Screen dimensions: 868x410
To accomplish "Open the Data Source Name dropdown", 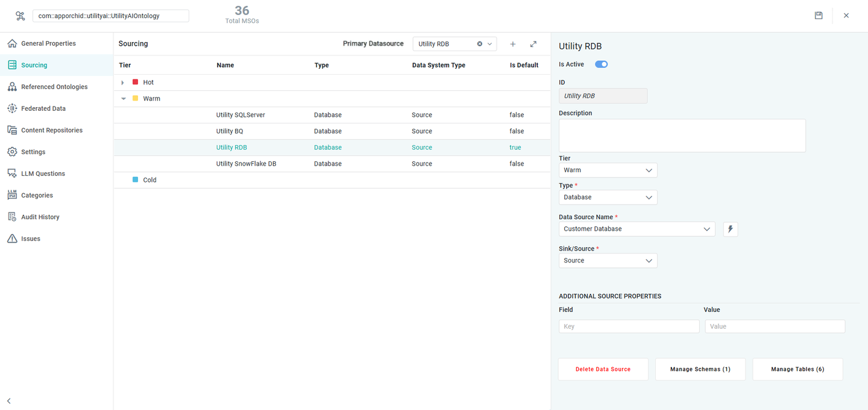I will pos(637,229).
